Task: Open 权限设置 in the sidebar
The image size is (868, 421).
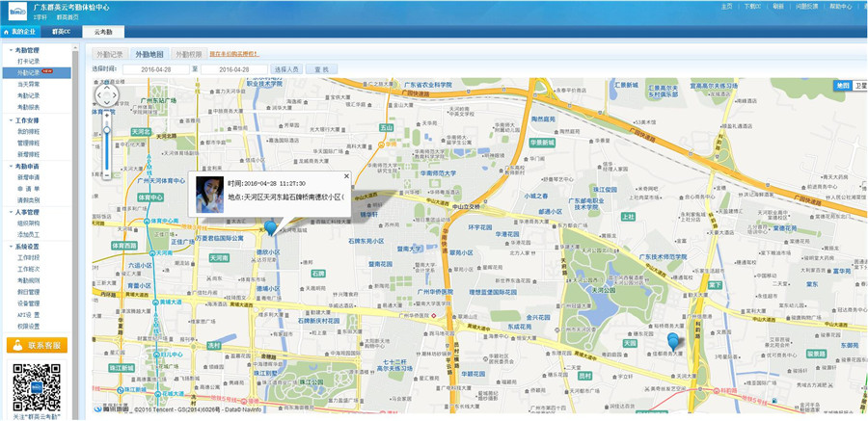Action: click(x=28, y=327)
